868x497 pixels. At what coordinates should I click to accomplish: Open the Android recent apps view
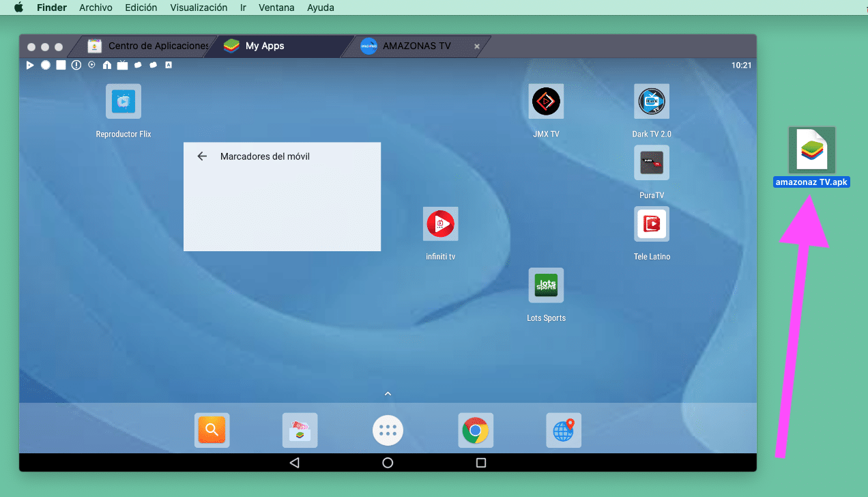(x=480, y=462)
